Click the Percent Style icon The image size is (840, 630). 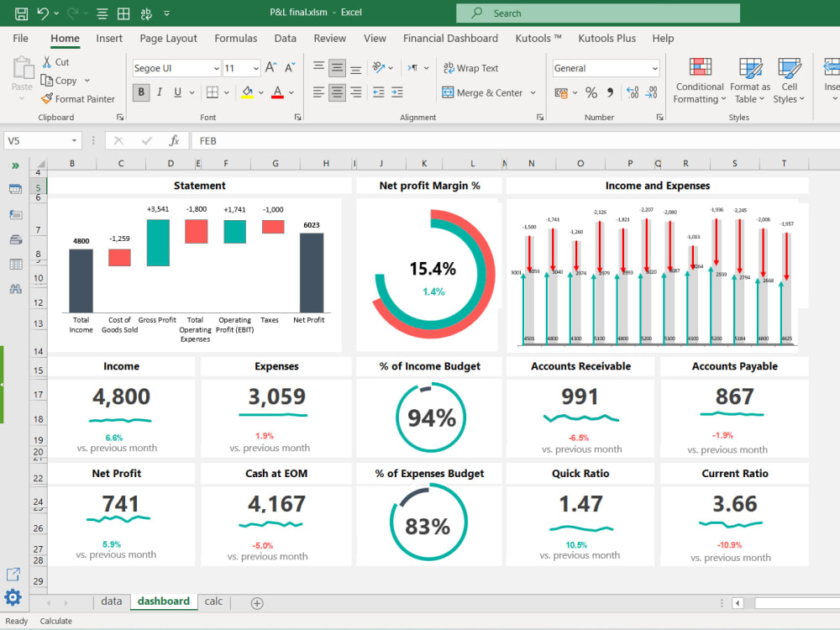tap(591, 92)
